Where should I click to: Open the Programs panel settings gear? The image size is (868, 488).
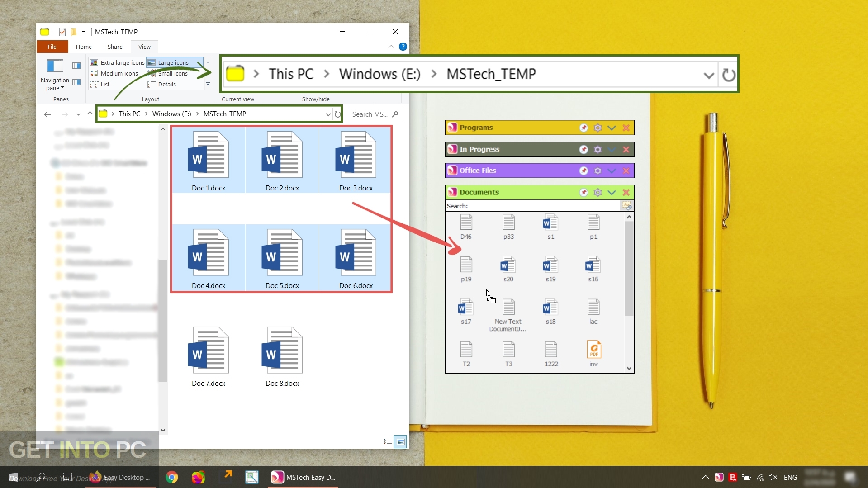pos(597,128)
